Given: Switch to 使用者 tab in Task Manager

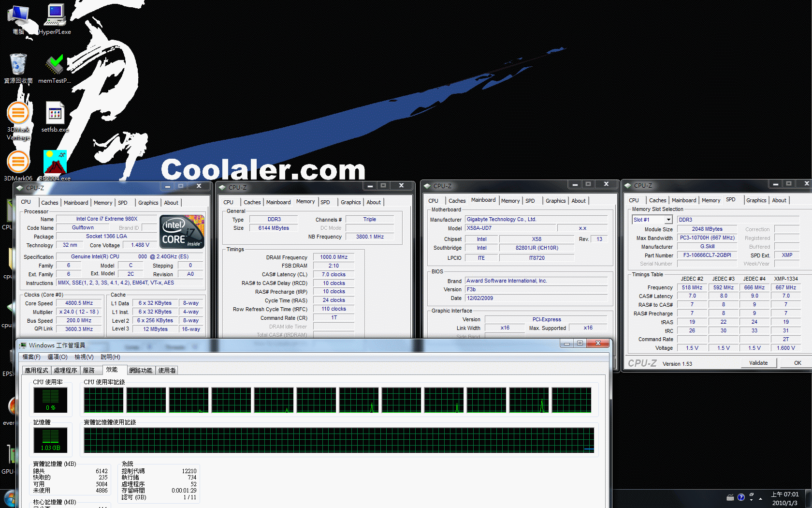Looking at the screenshot, I should click(167, 371).
